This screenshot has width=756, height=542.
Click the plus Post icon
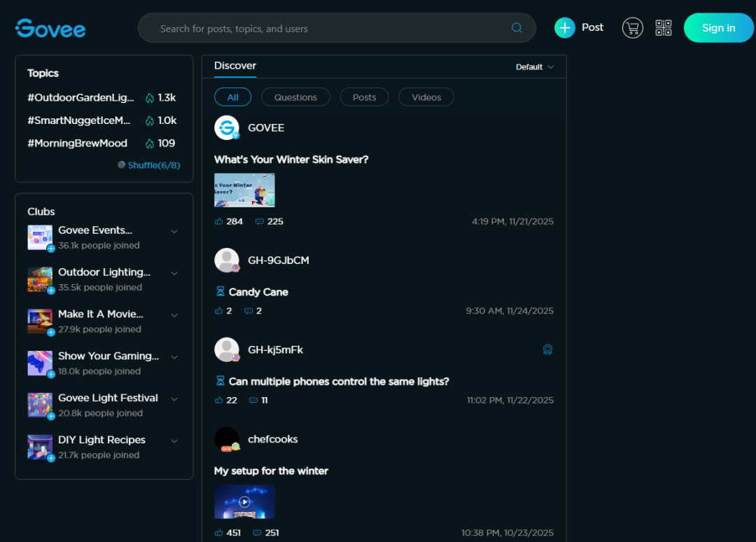tap(564, 28)
